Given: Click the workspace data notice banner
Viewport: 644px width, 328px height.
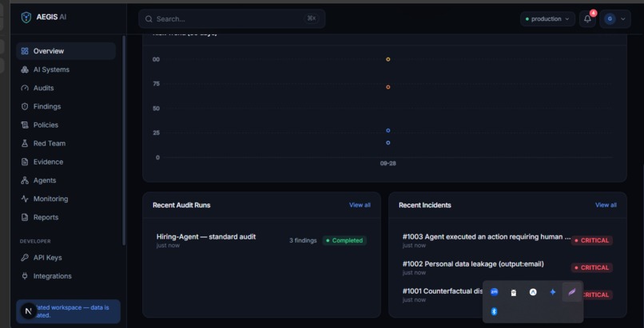Looking at the screenshot, I should point(68,311).
